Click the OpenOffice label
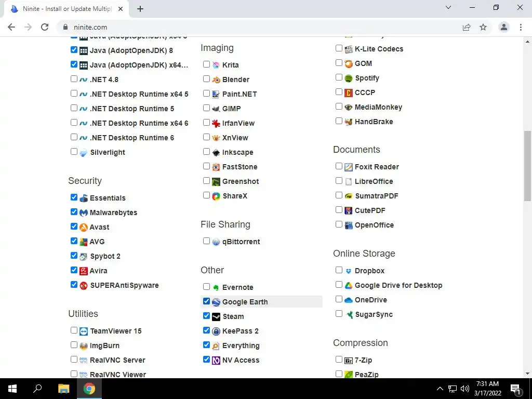532x399 pixels. coord(374,225)
